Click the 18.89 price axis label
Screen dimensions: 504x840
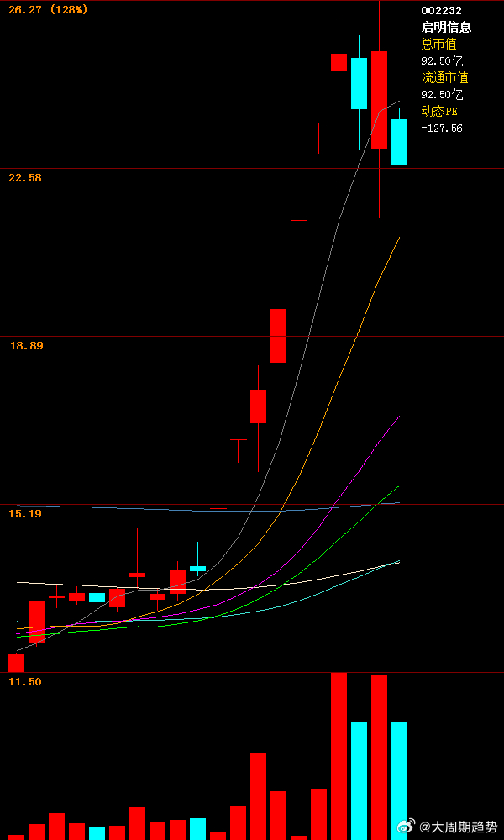click(26, 346)
